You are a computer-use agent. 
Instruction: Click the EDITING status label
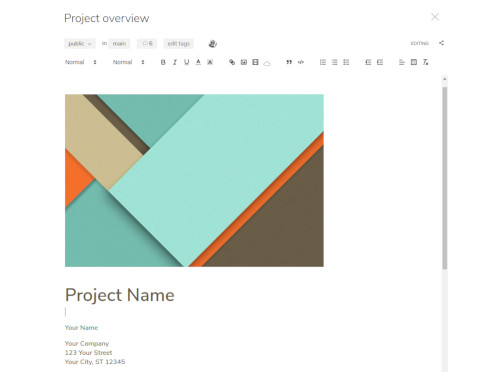[420, 43]
